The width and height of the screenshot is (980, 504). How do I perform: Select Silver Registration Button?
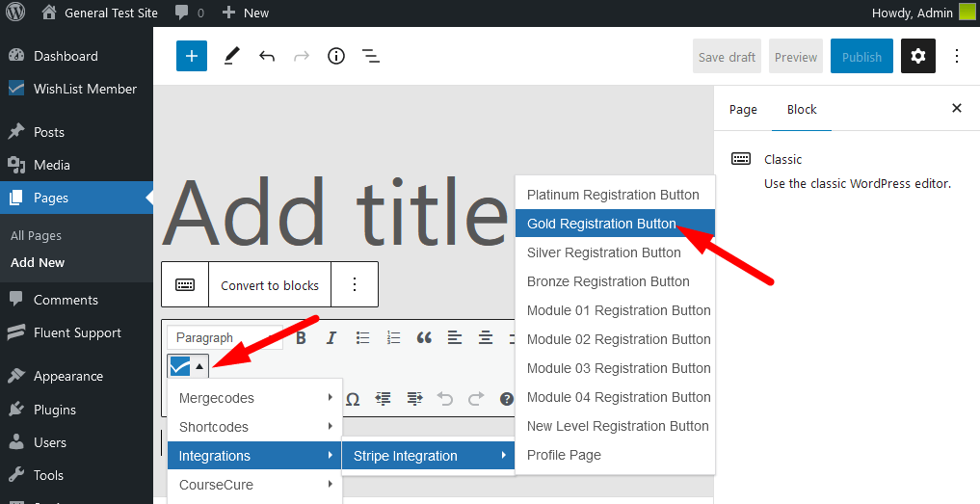[x=615, y=252]
